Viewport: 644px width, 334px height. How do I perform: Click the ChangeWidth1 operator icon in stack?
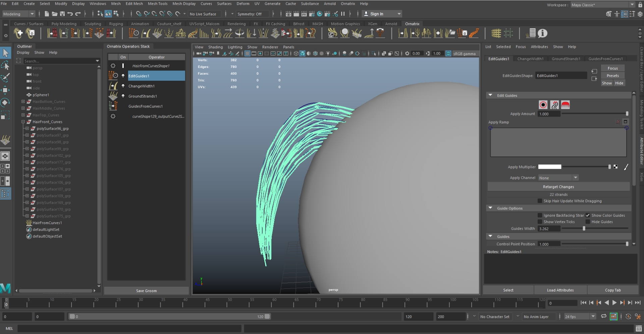[113, 86]
